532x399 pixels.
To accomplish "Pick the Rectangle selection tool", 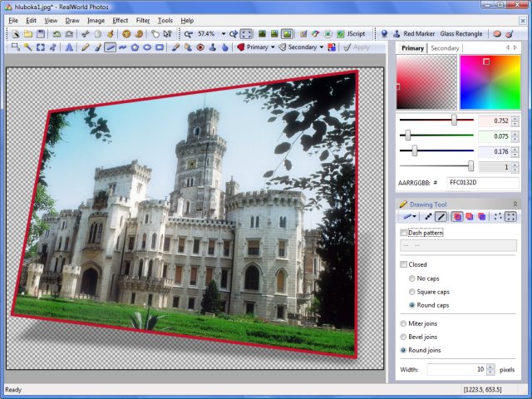I will click(15, 47).
